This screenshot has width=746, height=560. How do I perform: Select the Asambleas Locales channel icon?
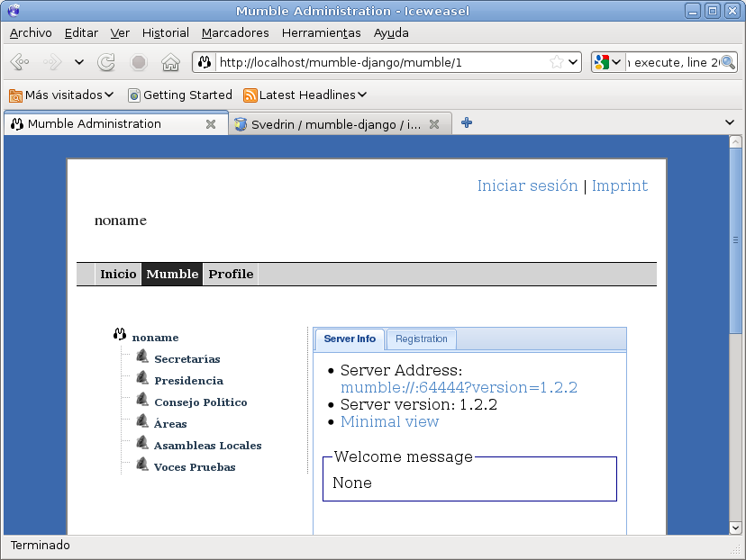(x=141, y=442)
